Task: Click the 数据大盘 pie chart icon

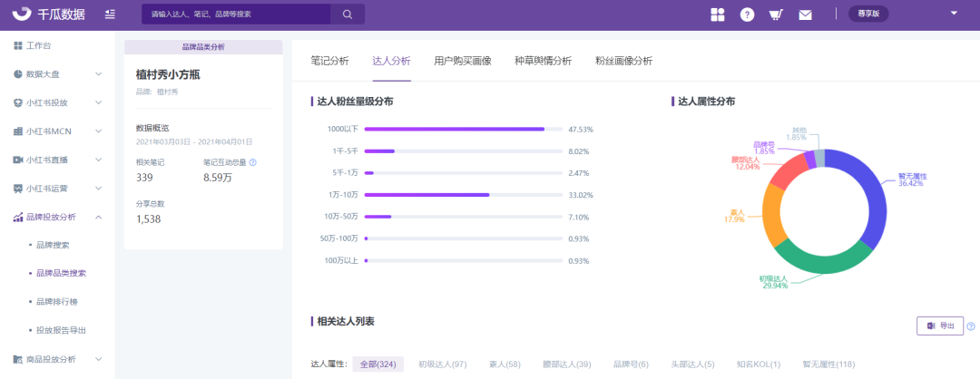Action: (17, 74)
